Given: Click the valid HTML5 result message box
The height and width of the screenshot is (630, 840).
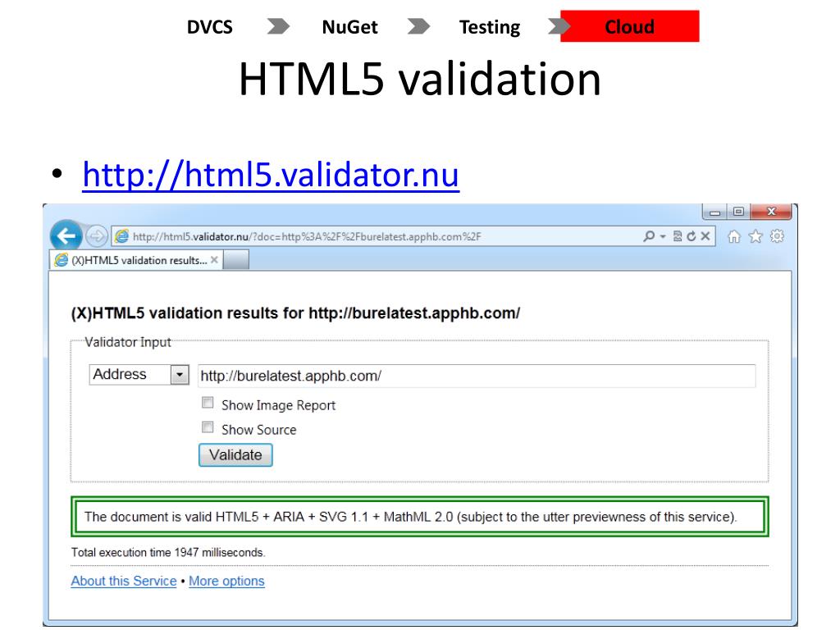Looking at the screenshot, I should tap(420, 517).
